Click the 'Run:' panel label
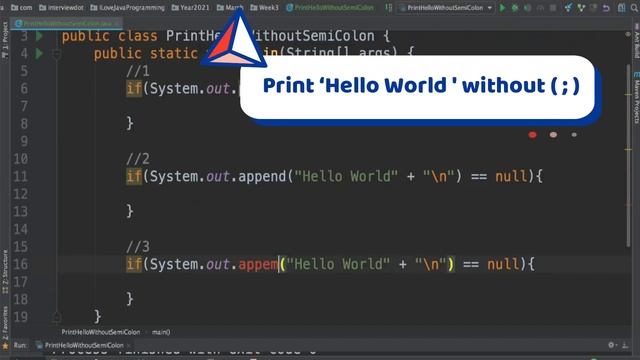 [20, 345]
